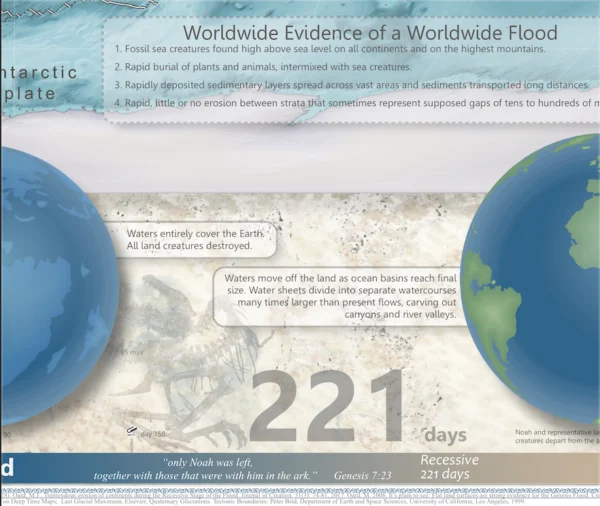Viewport: 600px width, 506px height.
Task: Click the 'Genesis 7:23' reference
Action: tap(363, 476)
